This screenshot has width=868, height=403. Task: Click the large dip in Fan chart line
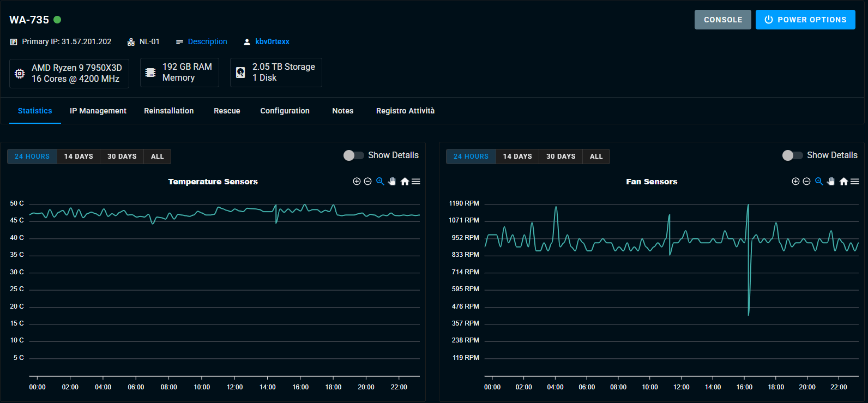click(749, 311)
